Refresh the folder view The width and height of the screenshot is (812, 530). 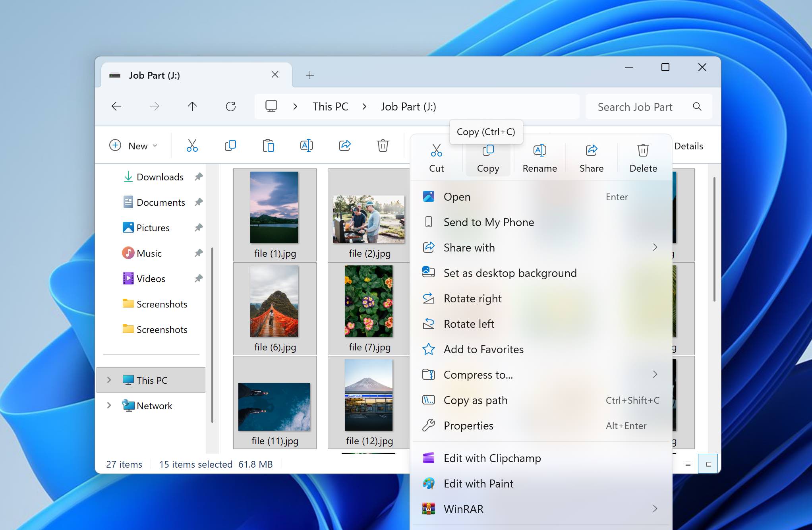[230, 106]
